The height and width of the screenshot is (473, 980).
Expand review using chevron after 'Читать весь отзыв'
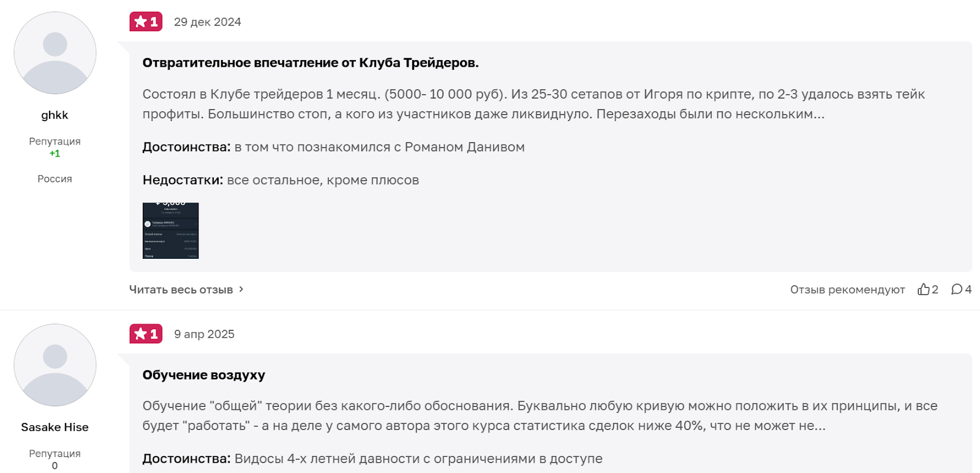coord(241,289)
